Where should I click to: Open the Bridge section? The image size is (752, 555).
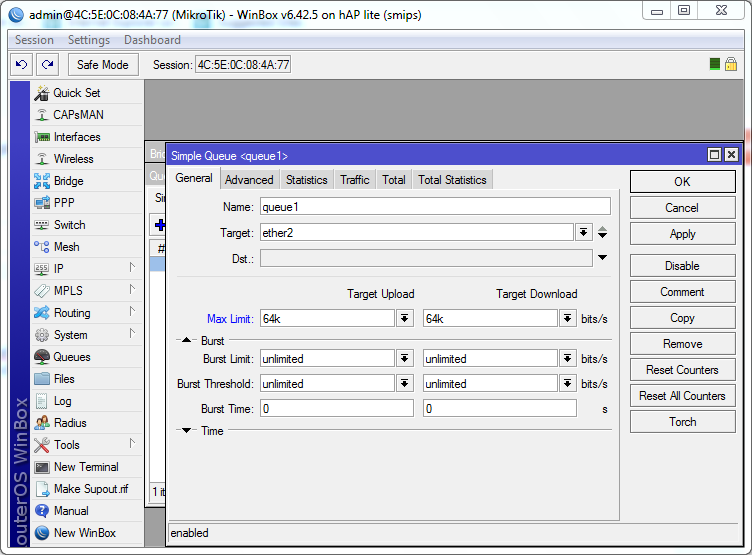pyautogui.click(x=88, y=181)
